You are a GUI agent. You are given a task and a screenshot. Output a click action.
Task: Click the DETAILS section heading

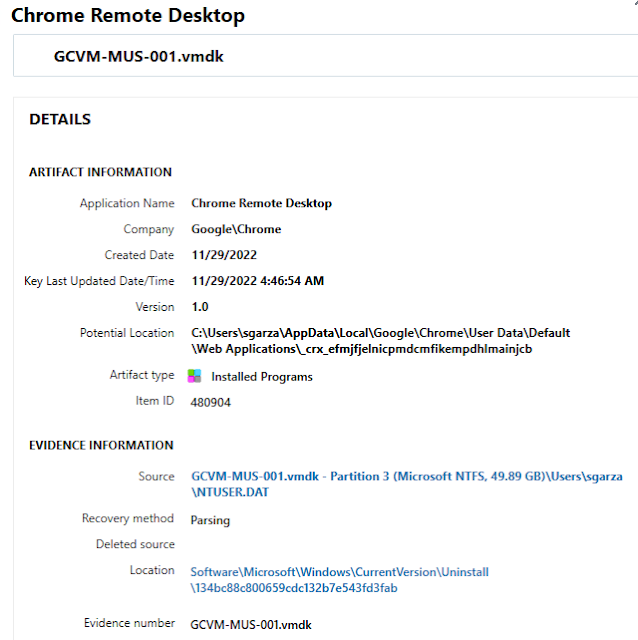pos(60,119)
